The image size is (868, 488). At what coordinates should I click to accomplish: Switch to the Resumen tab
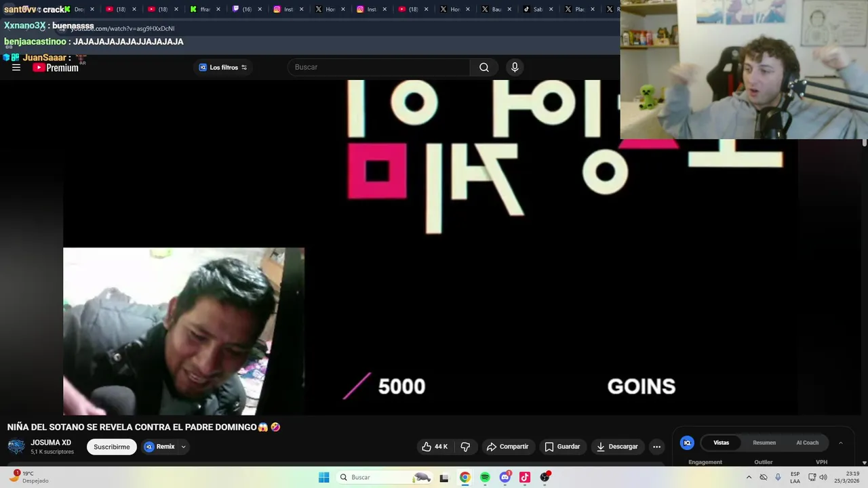(764, 443)
